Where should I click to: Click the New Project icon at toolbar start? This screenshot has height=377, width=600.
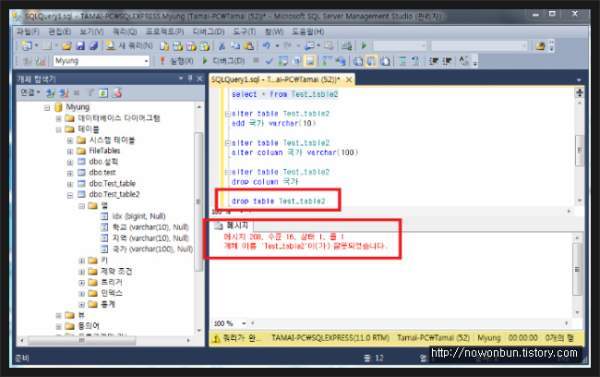coord(27,46)
